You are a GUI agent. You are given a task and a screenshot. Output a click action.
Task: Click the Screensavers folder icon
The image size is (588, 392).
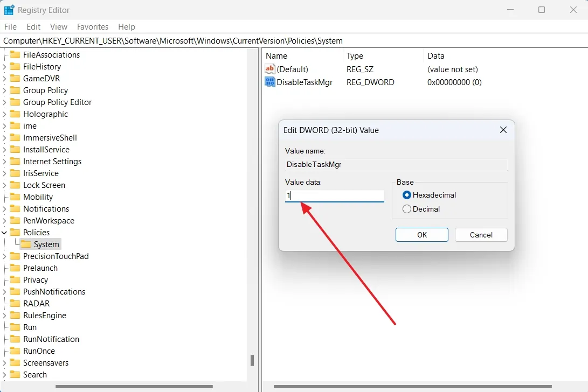point(15,363)
